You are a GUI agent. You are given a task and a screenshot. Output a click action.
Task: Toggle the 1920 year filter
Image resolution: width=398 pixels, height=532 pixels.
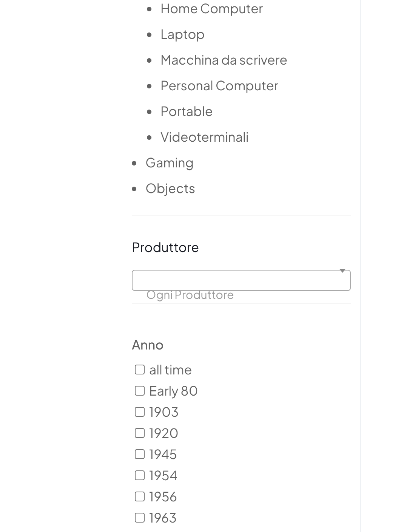click(140, 433)
